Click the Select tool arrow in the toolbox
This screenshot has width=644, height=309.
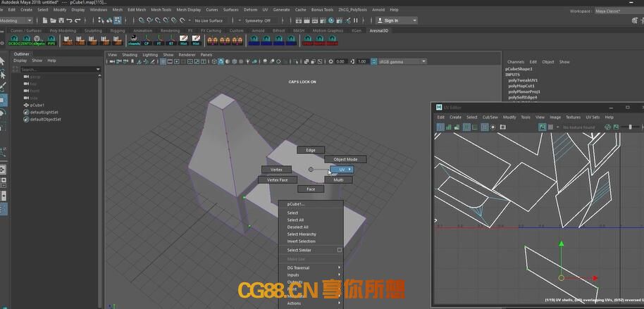[x=2, y=62]
